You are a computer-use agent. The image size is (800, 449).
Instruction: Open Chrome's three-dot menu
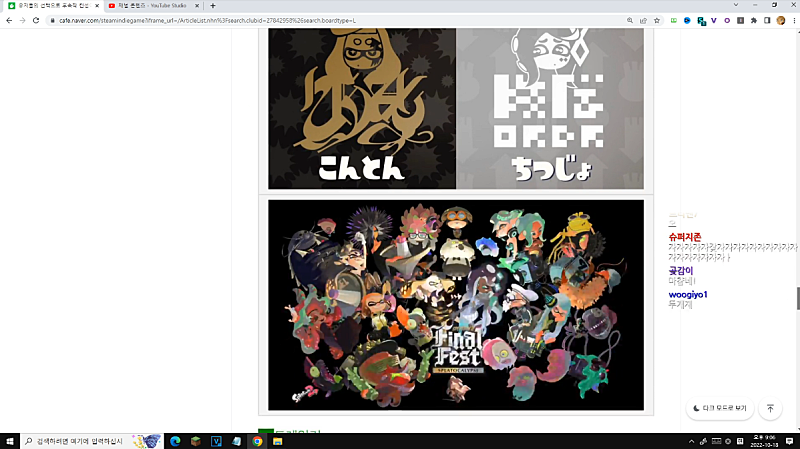tap(794, 20)
